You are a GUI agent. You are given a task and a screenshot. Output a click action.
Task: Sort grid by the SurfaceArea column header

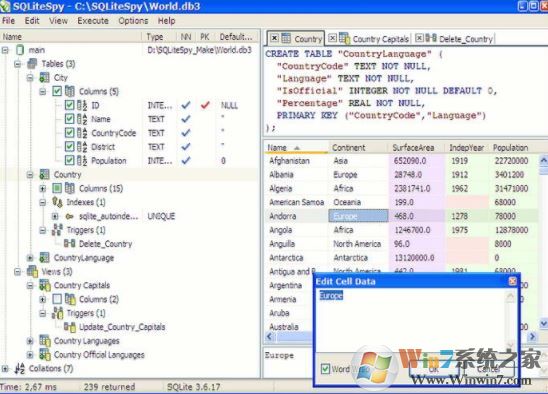[416, 148]
